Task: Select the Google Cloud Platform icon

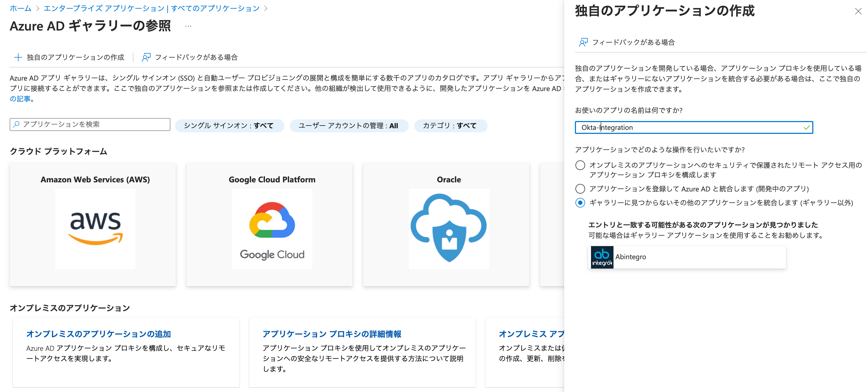Action: tap(272, 228)
